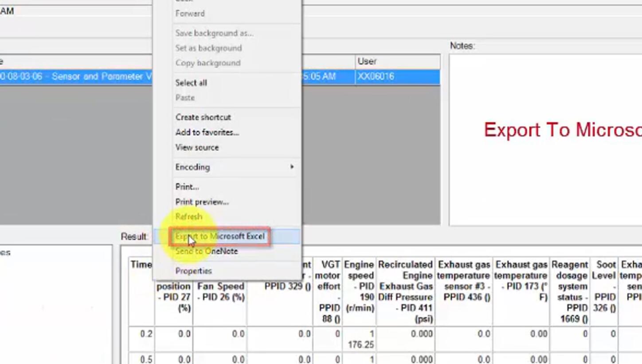Open Properties from the context menu
This screenshot has width=642, height=364.
click(x=194, y=271)
